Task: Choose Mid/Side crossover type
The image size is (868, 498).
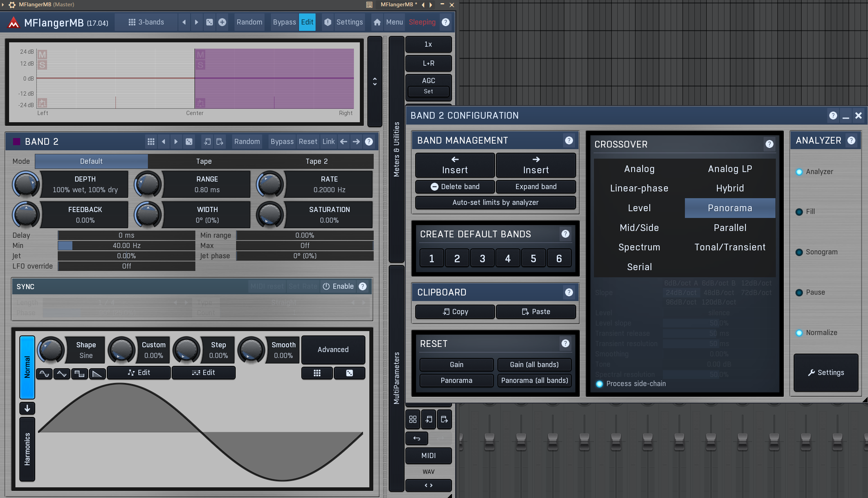Action: 639,228
